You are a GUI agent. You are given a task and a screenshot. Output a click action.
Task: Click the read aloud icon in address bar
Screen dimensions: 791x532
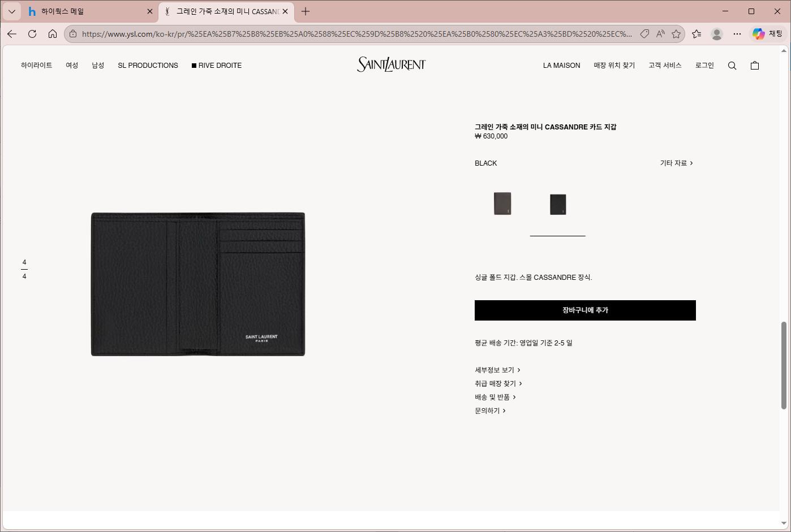click(x=660, y=34)
